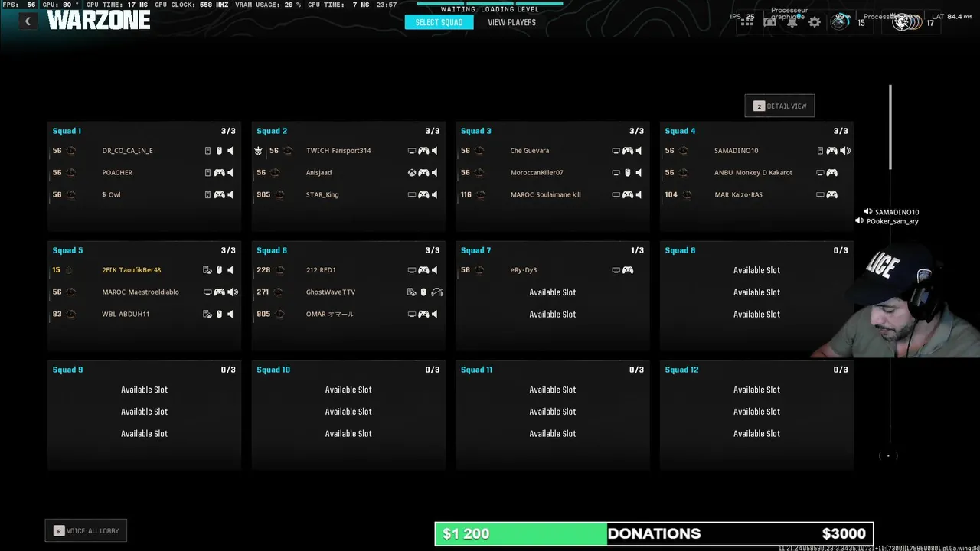This screenshot has width=980, height=551.
Task: Click the PC tower icon on $ Owl's row
Action: (207, 195)
